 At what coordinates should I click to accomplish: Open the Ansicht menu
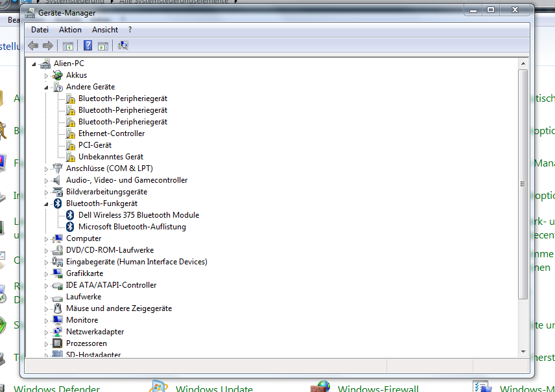tap(105, 30)
